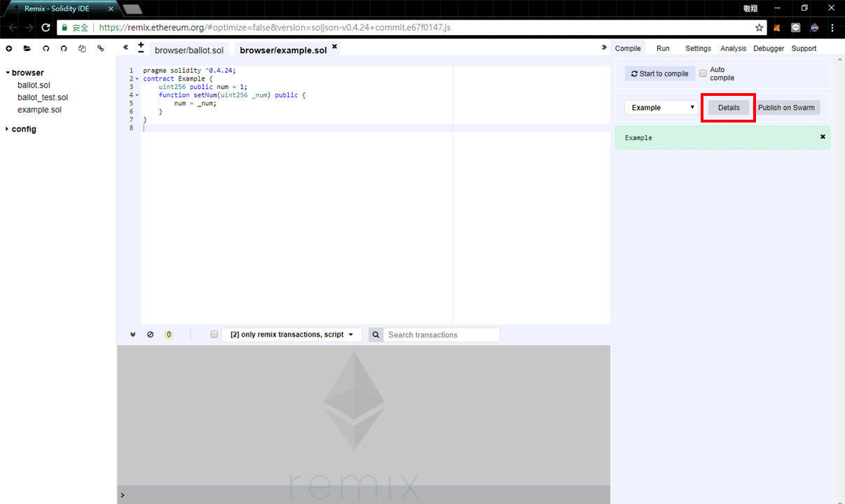Screen dimensions: 845x504
Task: Collapse the file explorer panel with double-left arrows
Action: tap(125, 48)
